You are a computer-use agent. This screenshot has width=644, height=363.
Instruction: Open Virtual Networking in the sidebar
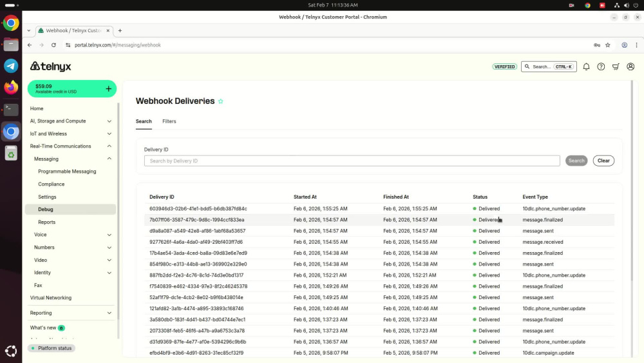pos(50,298)
